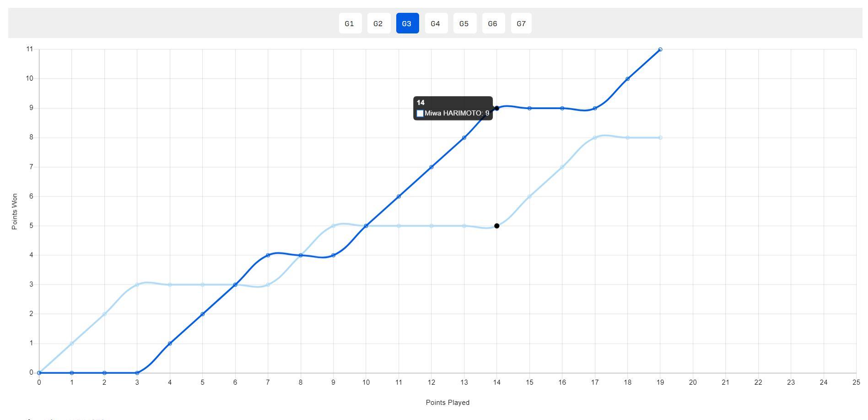Click the white color swatch in the tooltip
The height and width of the screenshot is (420, 868).
click(x=420, y=114)
